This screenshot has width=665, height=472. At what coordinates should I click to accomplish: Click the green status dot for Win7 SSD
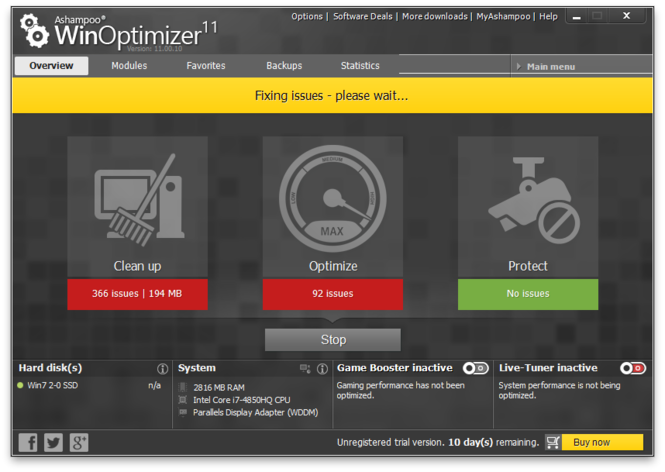[20, 385]
